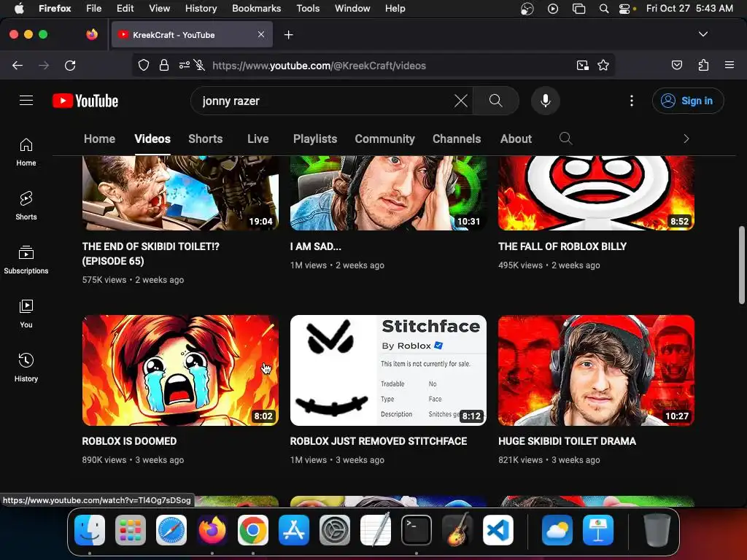Open the YouTube guide hamburger menu

[x=26, y=101]
